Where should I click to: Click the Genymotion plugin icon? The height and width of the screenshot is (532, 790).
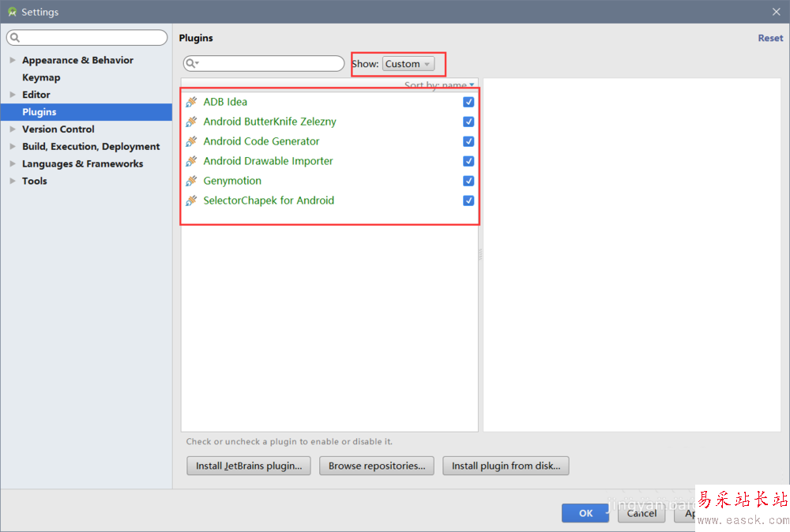191,181
